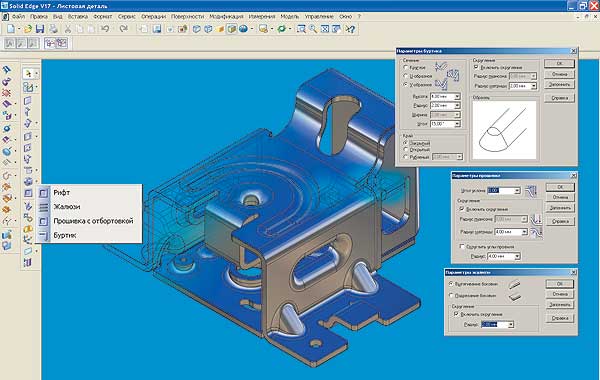Select second louver type radio (Подрезание боковин)

point(451,295)
